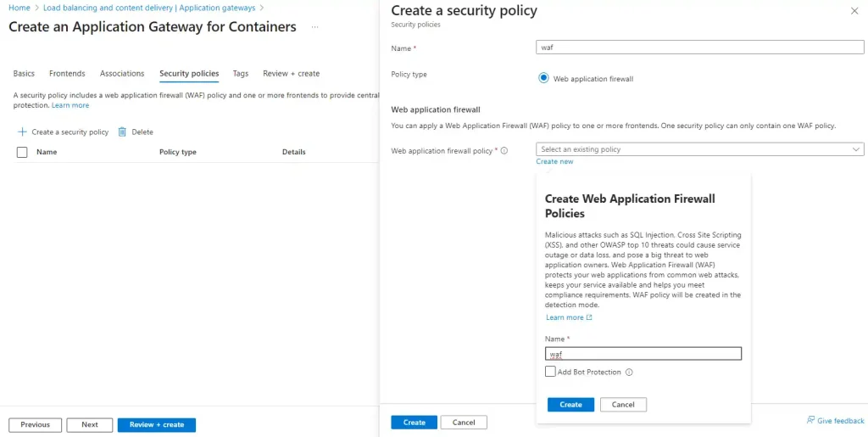Click the info icon next to Add Bot Protection

click(x=629, y=373)
